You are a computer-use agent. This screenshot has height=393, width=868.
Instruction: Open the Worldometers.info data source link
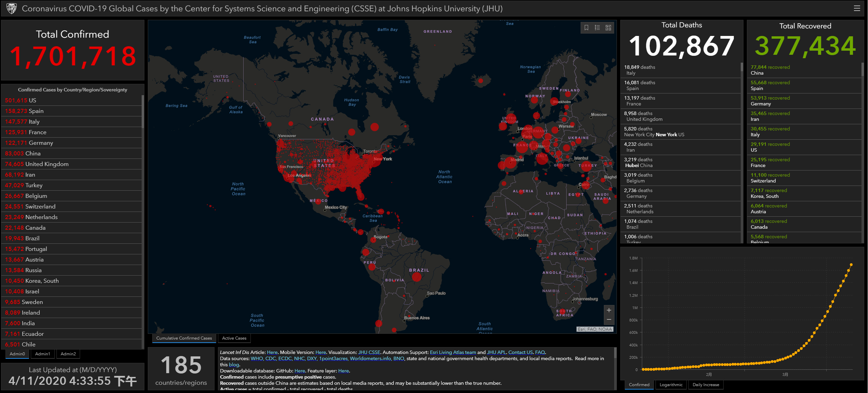pyautogui.click(x=371, y=358)
